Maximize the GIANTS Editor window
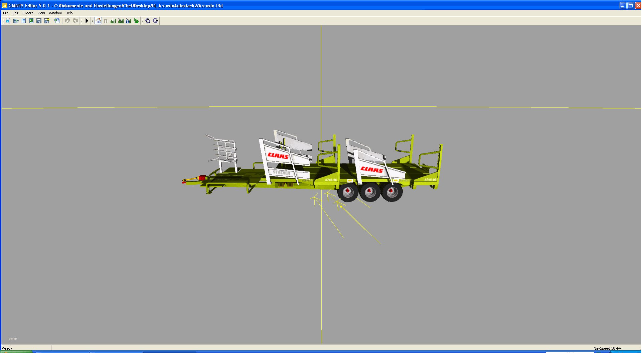This screenshot has width=644, height=353. pyautogui.click(x=631, y=5)
